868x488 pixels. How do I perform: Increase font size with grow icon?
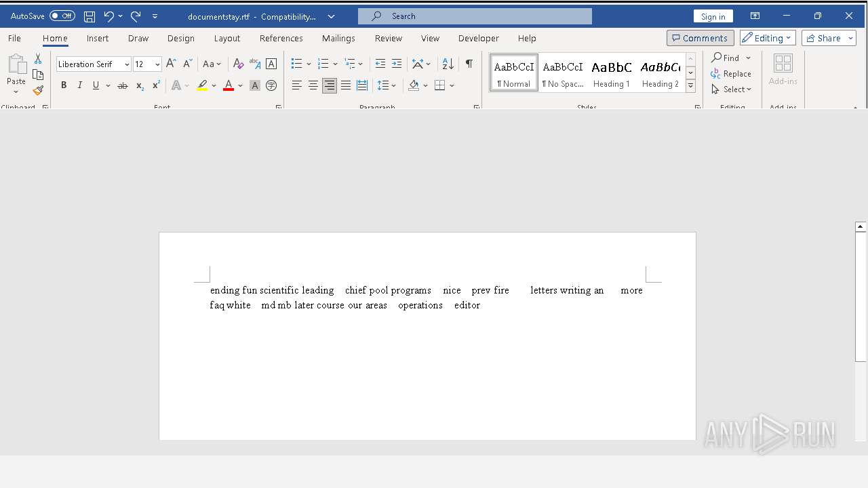tap(172, 64)
